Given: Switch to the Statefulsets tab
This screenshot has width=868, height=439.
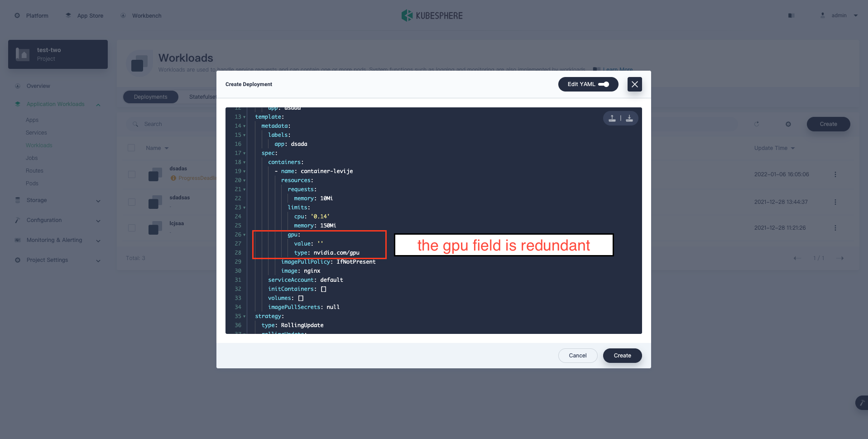Looking at the screenshot, I should pyautogui.click(x=203, y=96).
